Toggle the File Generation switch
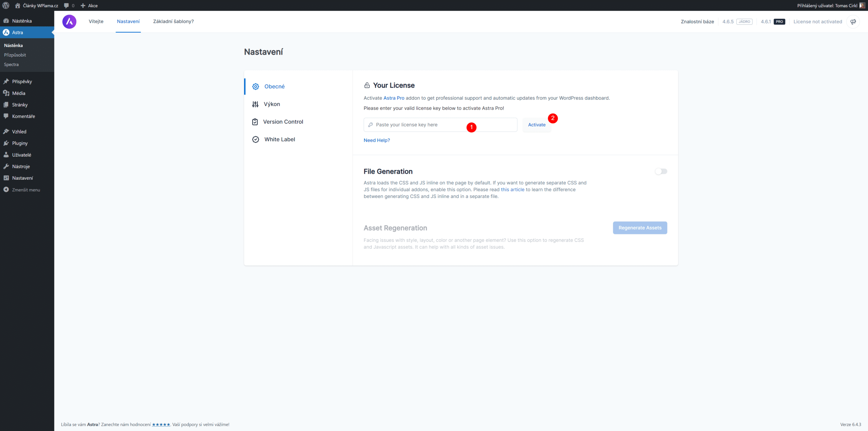Viewport: 868px width, 431px height. [661, 171]
